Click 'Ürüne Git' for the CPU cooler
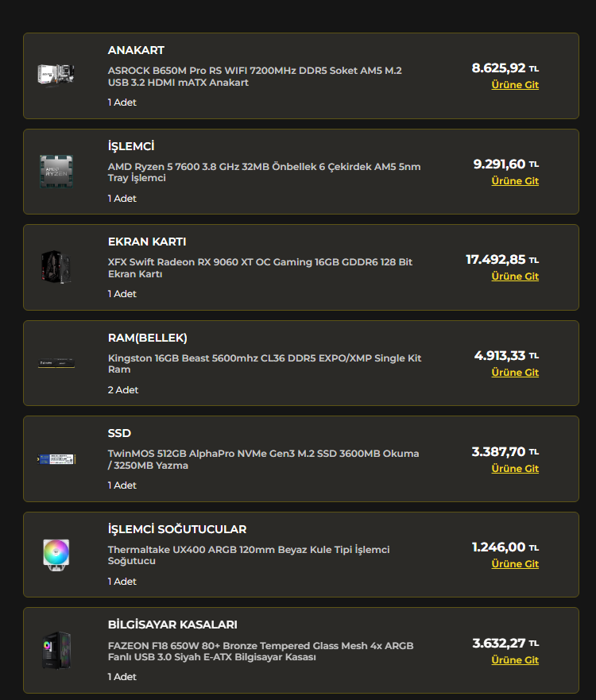The image size is (596, 700). click(x=515, y=564)
